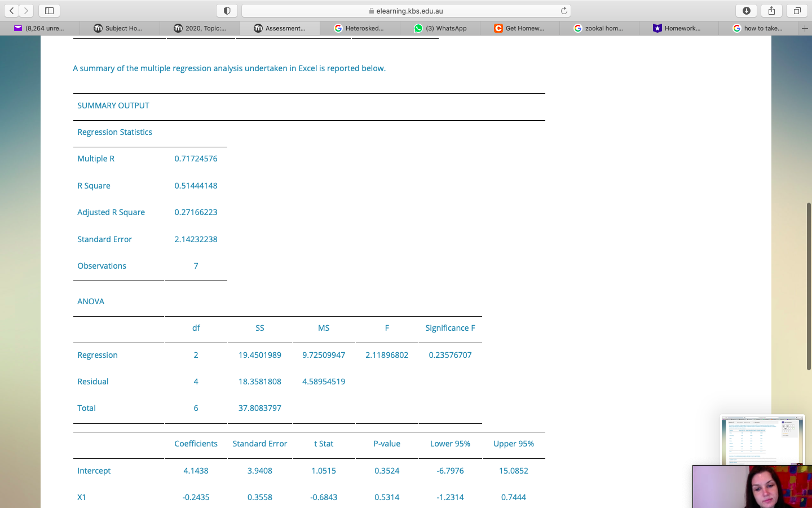The width and height of the screenshot is (812, 508).
Task: Open the privacy report shield icon
Action: 227,11
